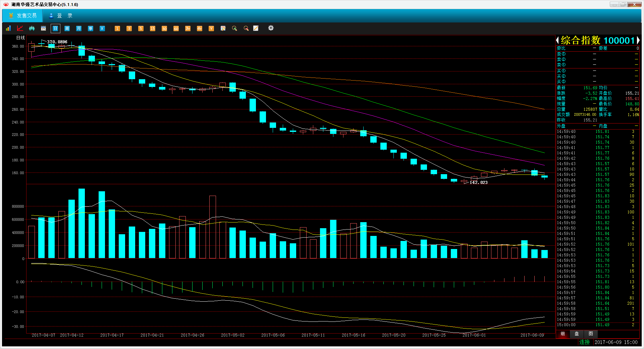Click the zoom out magnifier icon
The image size is (644, 349).
246,29
